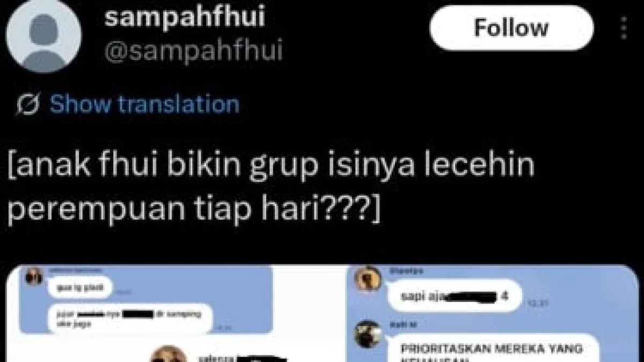Select the "jujur" message with blacked-out words
The width and height of the screenshot is (644, 362).
(131, 318)
